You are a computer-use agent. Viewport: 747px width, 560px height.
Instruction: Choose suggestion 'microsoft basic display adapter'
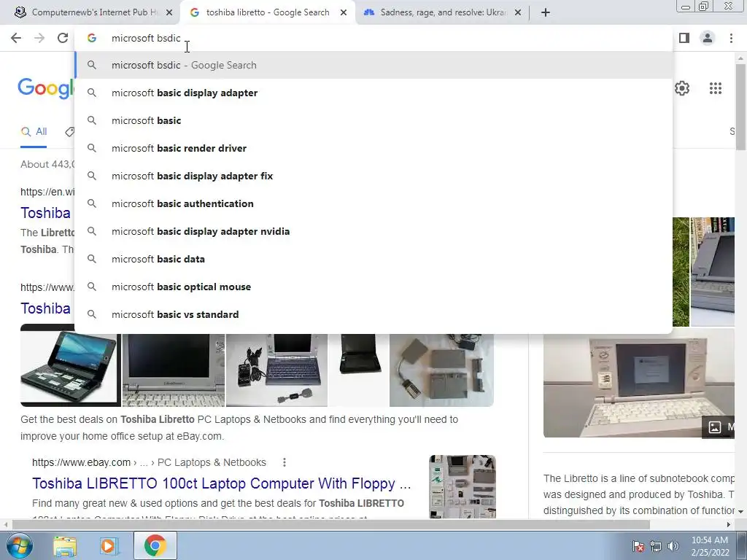pos(374,93)
